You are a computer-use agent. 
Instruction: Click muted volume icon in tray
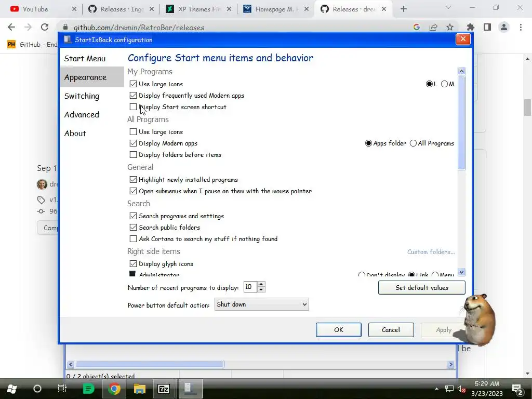[x=461, y=389]
